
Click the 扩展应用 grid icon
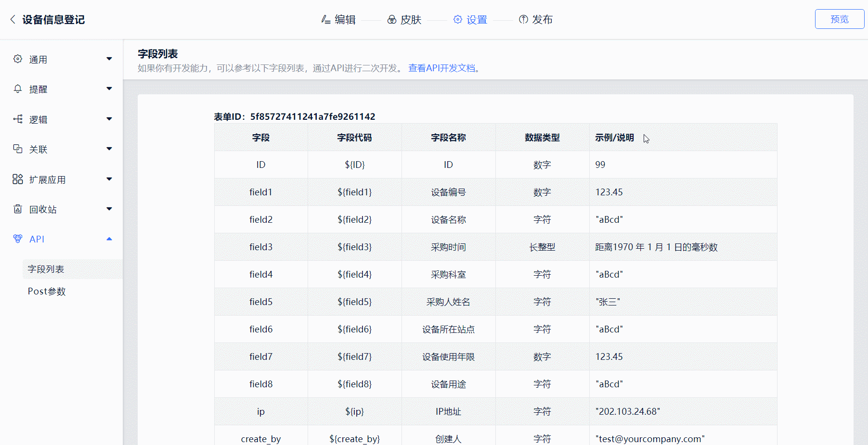[18, 179]
